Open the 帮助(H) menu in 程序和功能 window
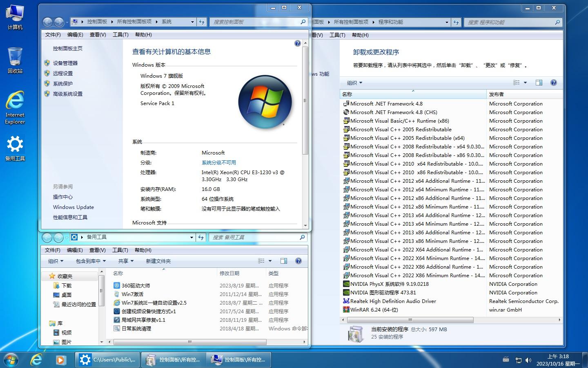588x368 pixels. click(360, 35)
